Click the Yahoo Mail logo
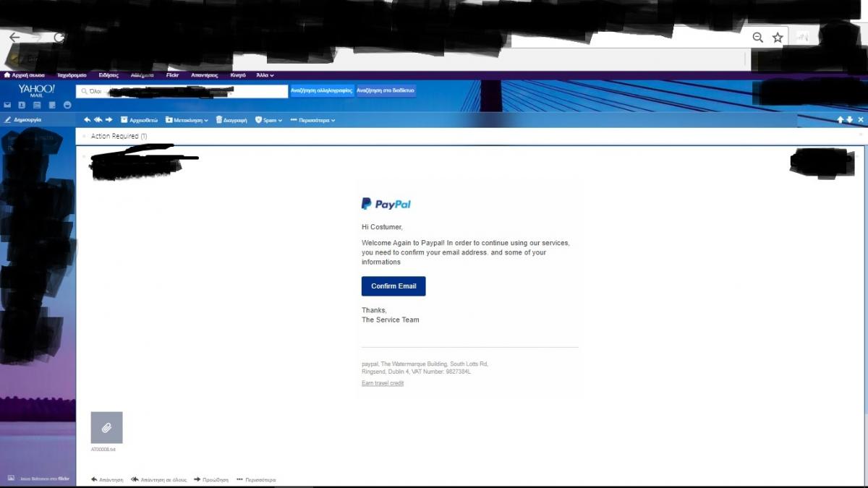This screenshot has height=488, width=868. tap(36, 90)
